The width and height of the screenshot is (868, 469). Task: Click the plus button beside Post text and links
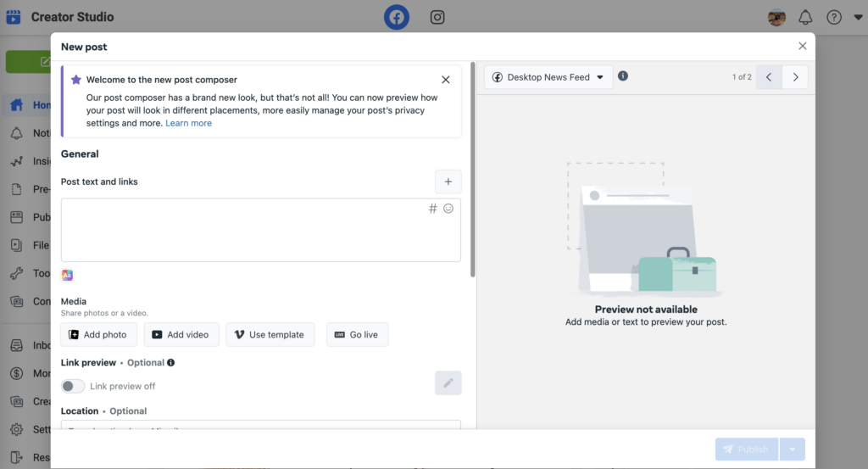coord(448,181)
